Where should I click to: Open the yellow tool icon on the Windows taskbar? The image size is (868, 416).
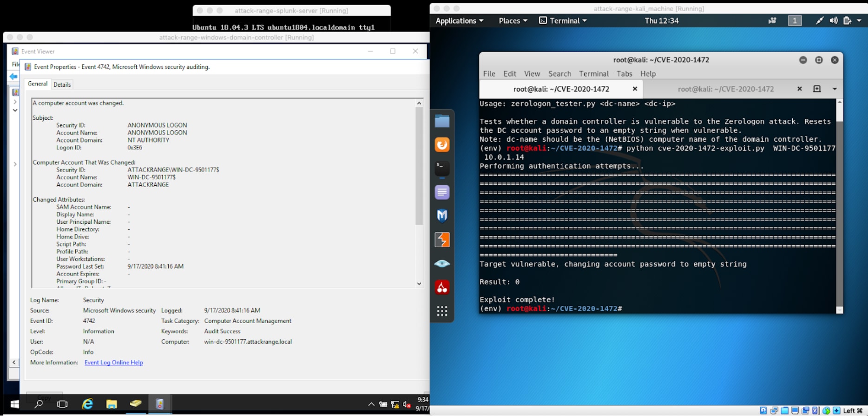point(136,404)
